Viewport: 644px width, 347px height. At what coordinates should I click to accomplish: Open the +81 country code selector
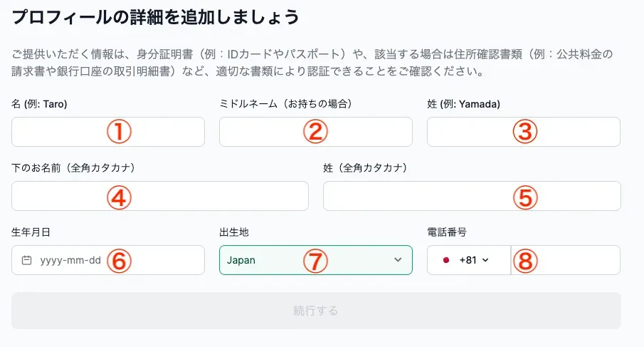pyautogui.click(x=469, y=260)
